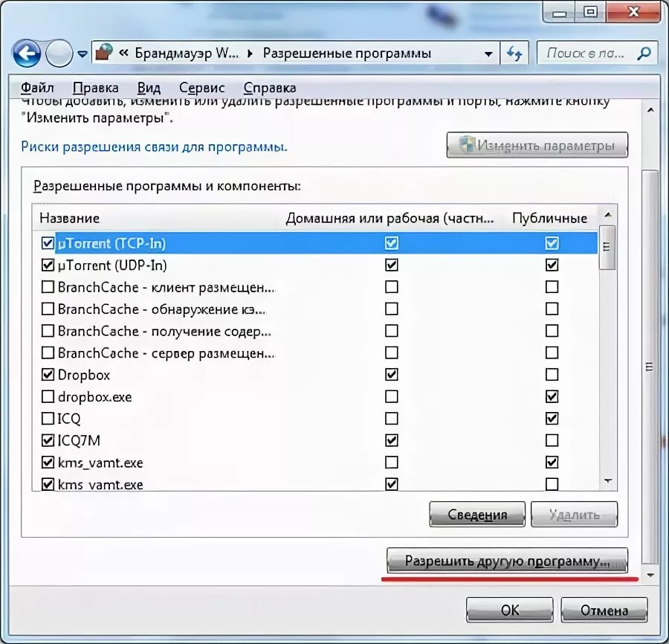The image size is (669, 644).
Task: Uncheck µTorrent (UDP-In) name checkbox
Action: click(x=48, y=265)
